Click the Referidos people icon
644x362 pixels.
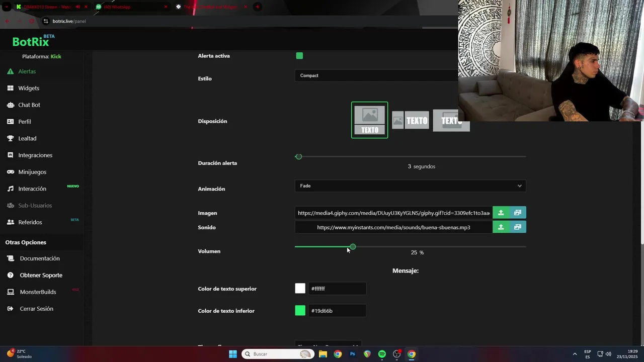pyautogui.click(x=10, y=222)
